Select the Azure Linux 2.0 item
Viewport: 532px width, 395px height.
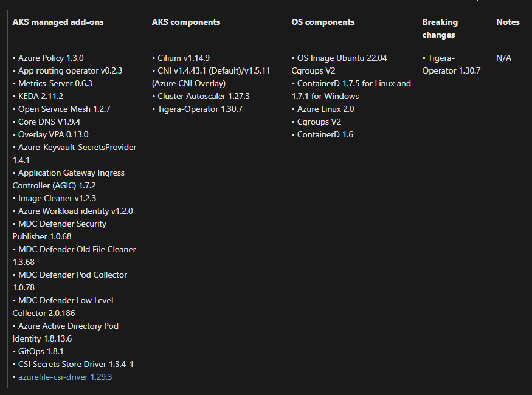(x=325, y=109)
